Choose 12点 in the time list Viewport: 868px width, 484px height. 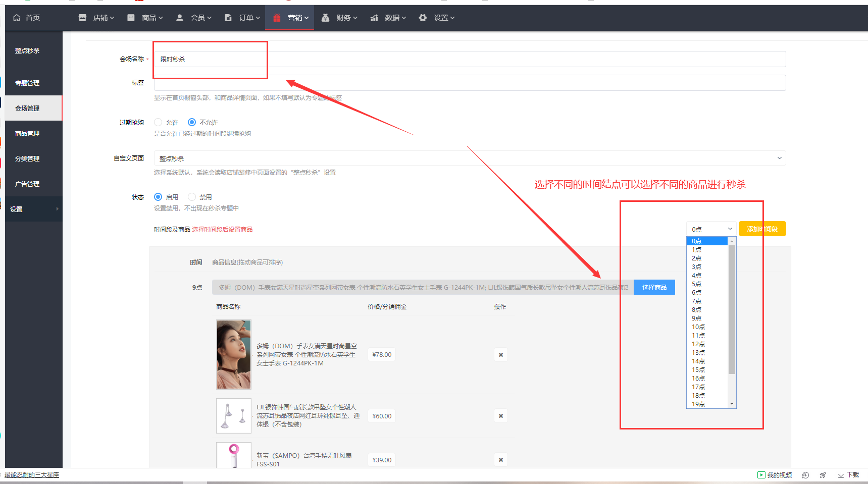(x=707, y=344)
